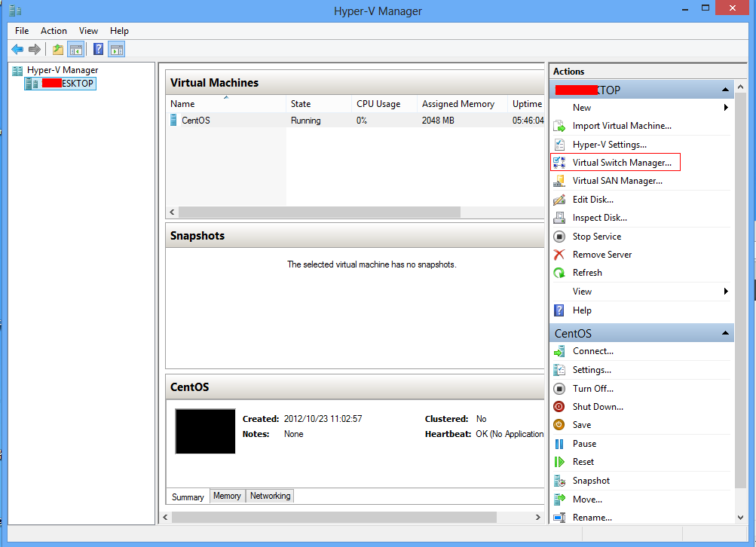Click the Connect action label
756x547 pixels.
[x=592, y=351]
